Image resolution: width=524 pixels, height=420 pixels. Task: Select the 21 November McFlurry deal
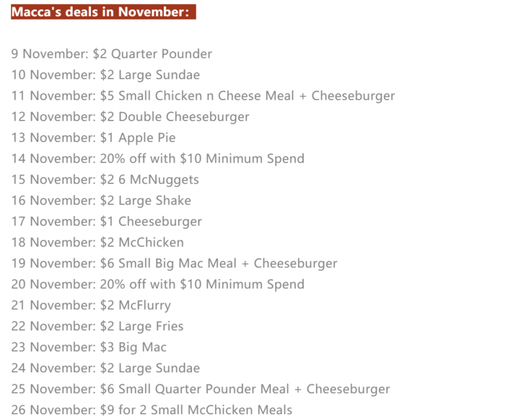point(91,305)
